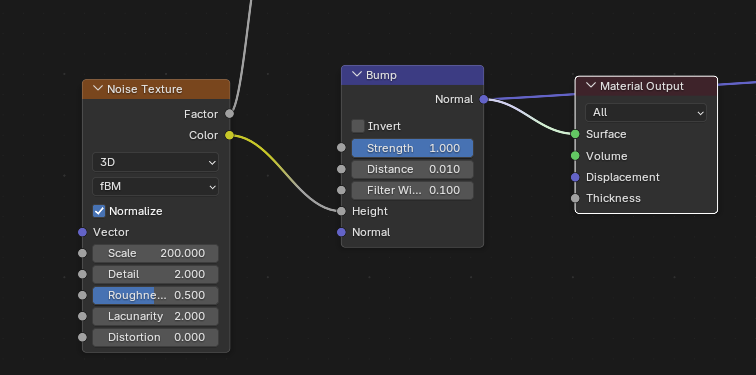Click the Surface input socket
756x375 pixels.
[x=575, y=134]
